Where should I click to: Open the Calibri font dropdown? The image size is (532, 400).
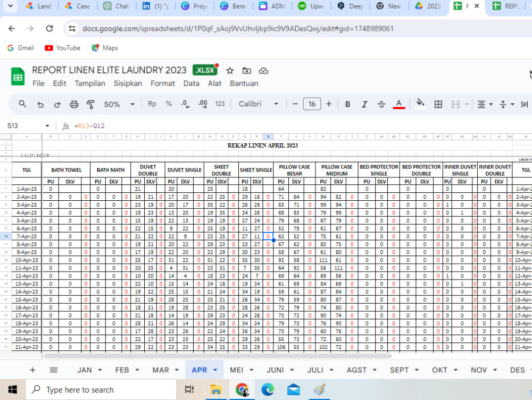click(259, 104)
